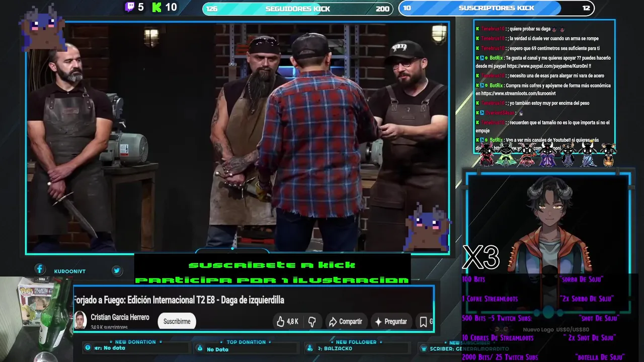Click the purple Twitch logo in top counter
The image size is (644, 362).
tap(130, 7)
